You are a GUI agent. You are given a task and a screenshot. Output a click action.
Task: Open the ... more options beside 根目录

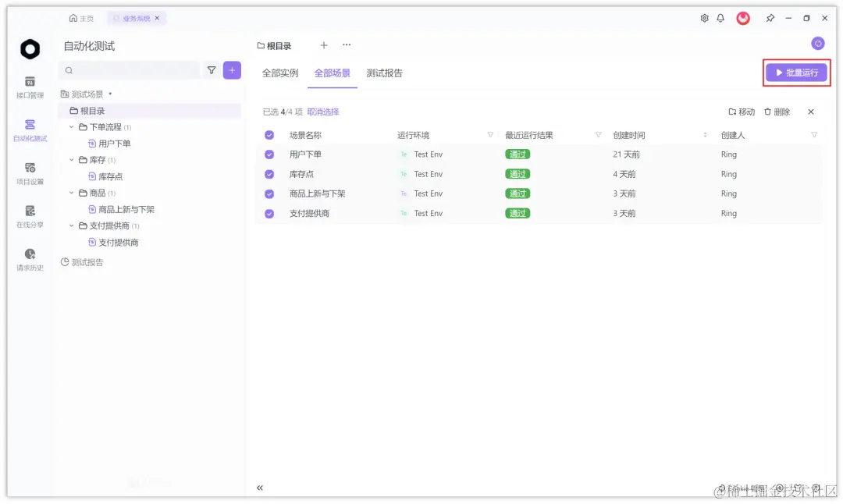tap(347, 45)
